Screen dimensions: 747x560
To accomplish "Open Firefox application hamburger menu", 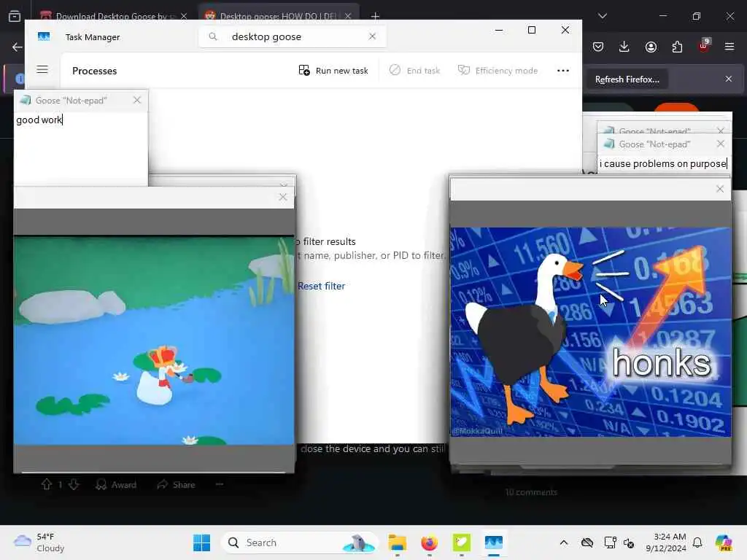I will coord(729,47).
